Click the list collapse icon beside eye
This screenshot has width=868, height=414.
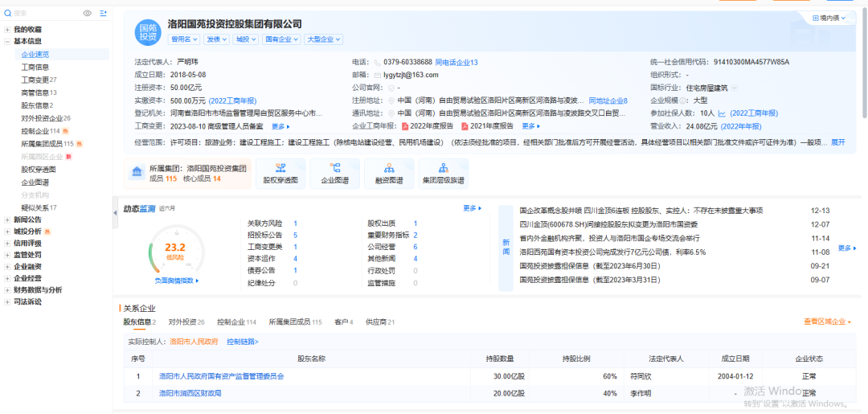pos(103,13)
